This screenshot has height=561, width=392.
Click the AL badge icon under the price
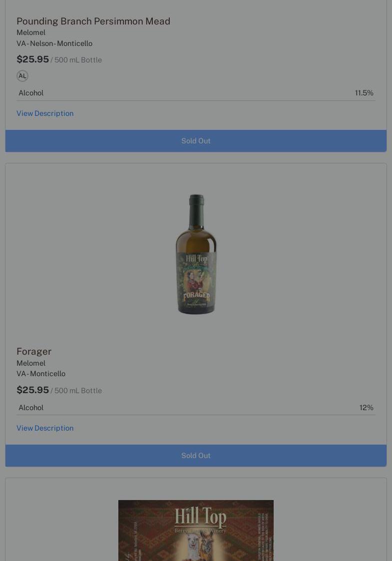click(22, 76)
